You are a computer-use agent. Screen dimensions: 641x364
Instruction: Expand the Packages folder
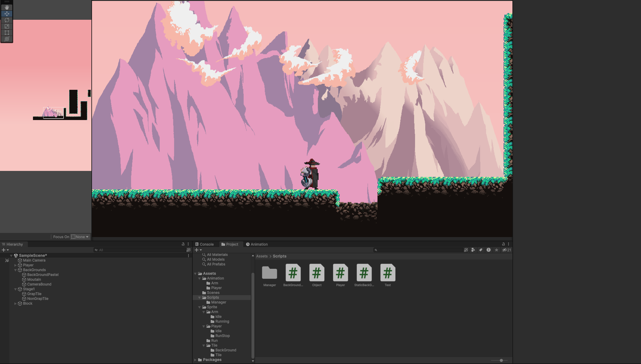[195, 360]
